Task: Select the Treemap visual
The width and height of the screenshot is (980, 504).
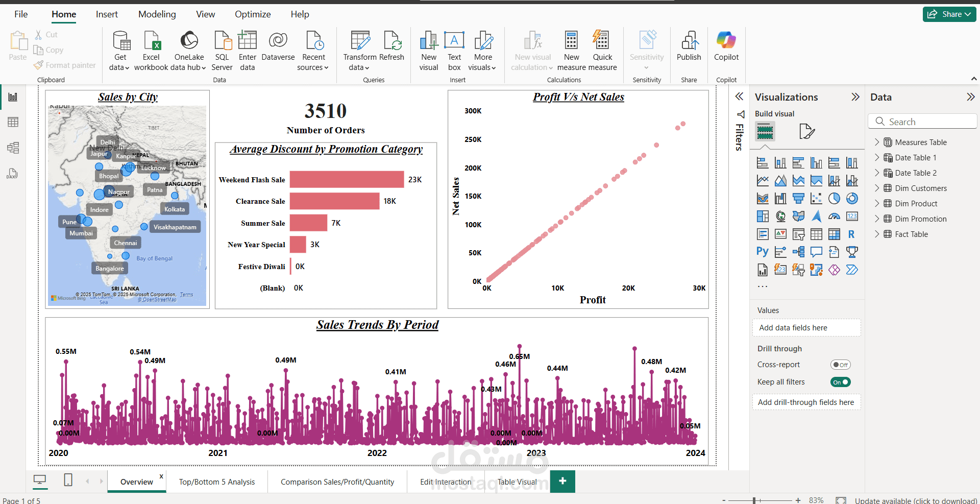Action: click(763, 217)
